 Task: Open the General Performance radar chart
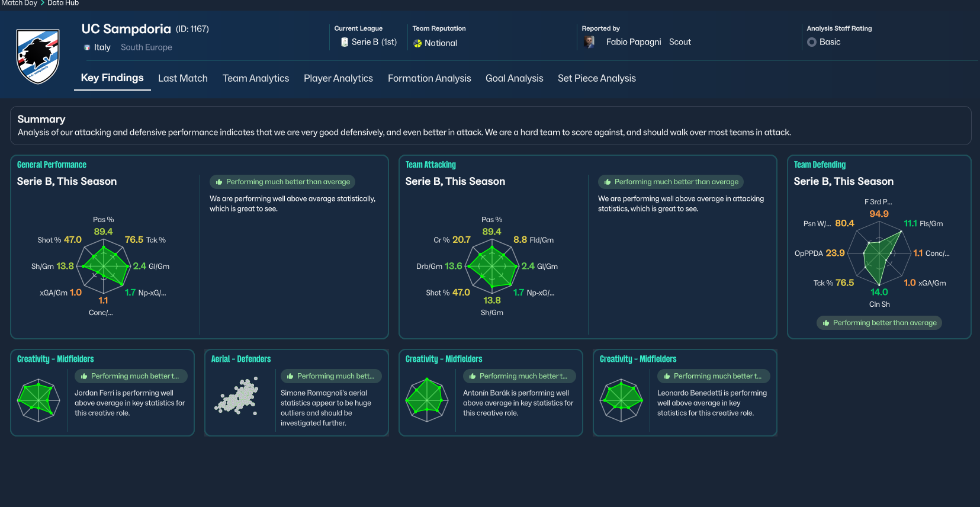tap(104, 265)
